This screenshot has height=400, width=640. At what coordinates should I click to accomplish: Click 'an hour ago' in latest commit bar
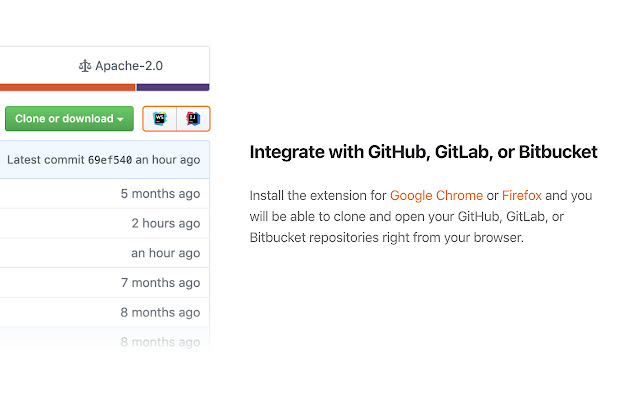click(168, 160)
